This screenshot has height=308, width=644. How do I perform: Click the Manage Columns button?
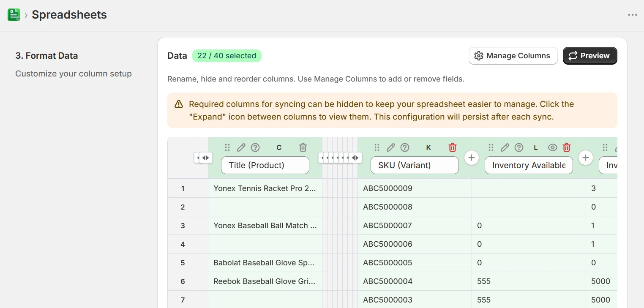(x=513, y=56)
